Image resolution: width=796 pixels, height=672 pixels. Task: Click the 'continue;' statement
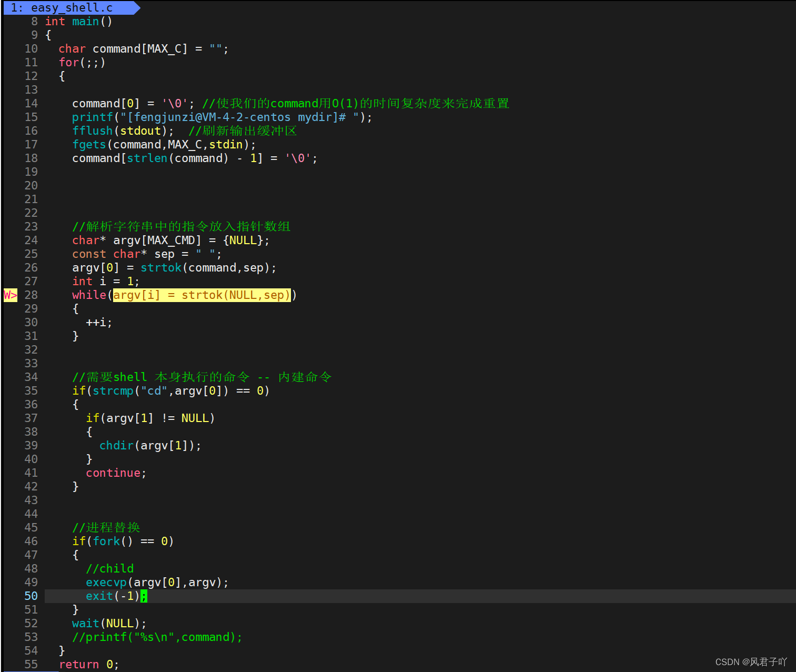(116, 473)
